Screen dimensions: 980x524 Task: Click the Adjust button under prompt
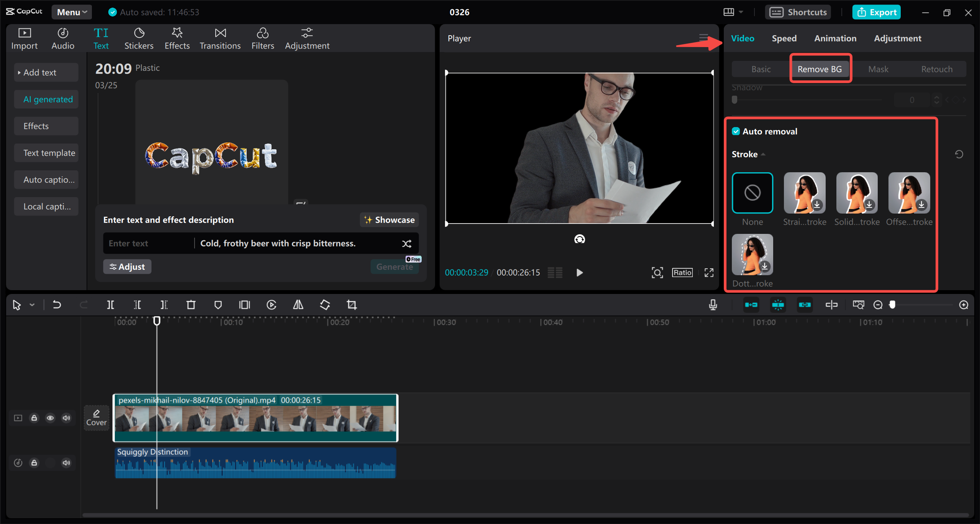pyautogui.click(x=127, y=267)
